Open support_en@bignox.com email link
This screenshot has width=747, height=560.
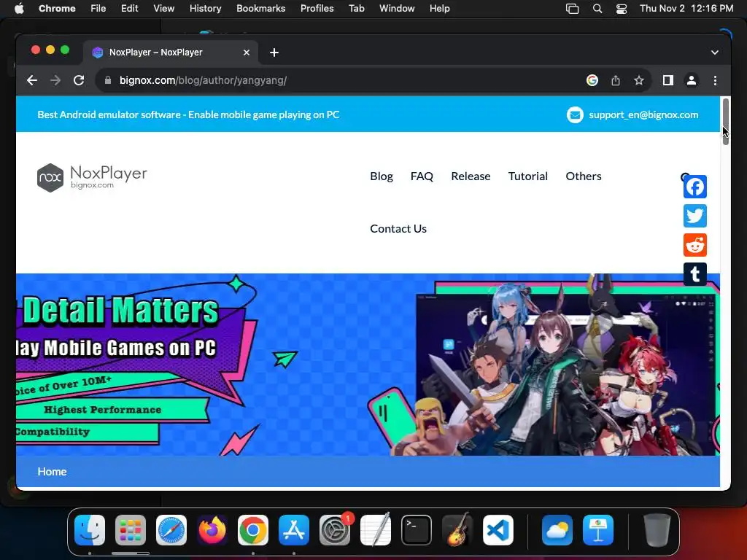pos(643,114)
